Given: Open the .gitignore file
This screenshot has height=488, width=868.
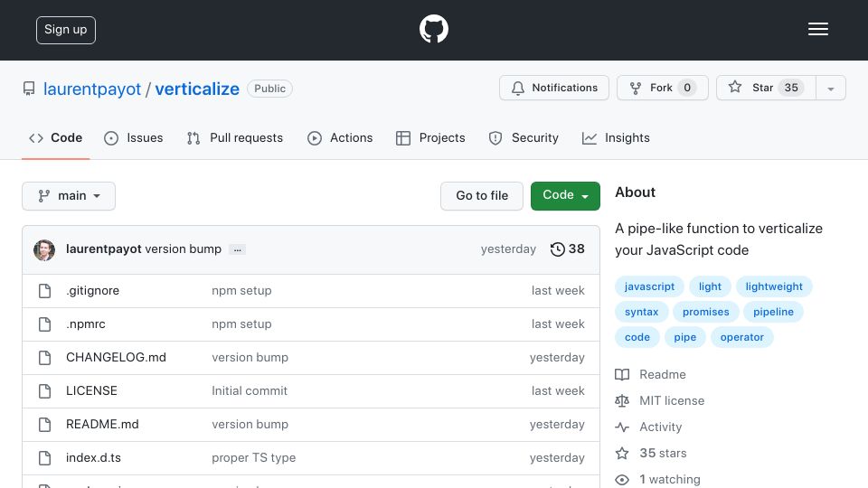Looking at the screenshot, I should (x=92, y=290).
